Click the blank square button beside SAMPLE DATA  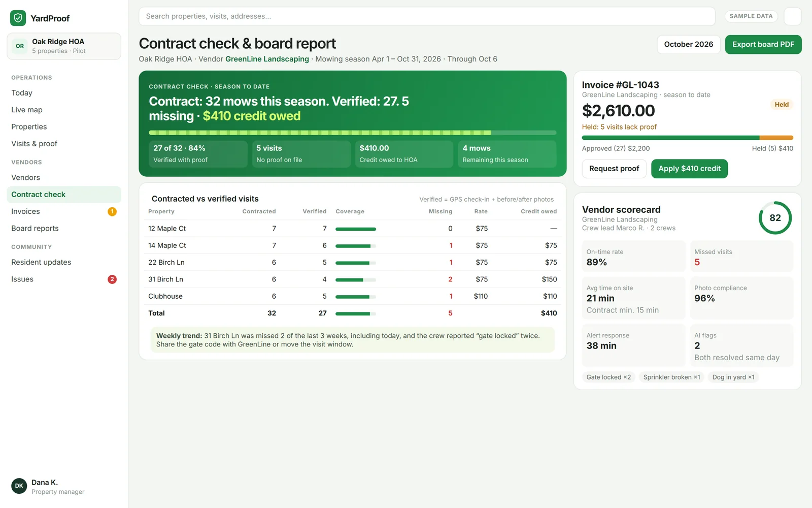pos(793,16)
